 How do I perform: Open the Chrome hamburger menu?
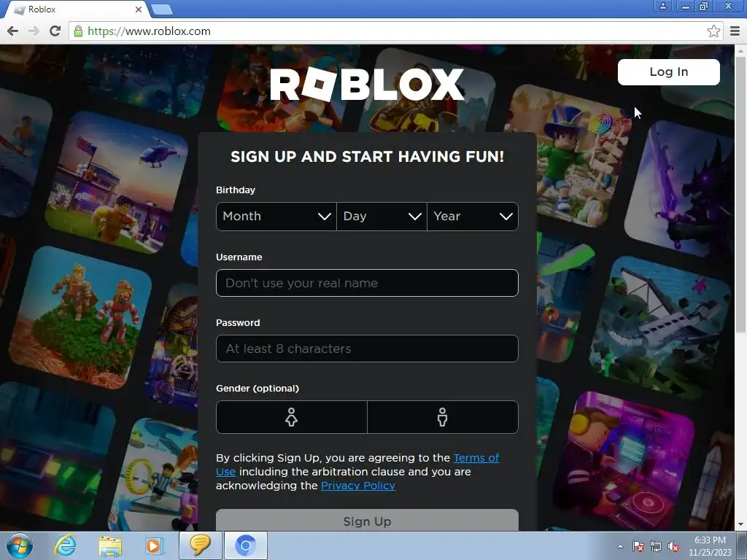735,31
